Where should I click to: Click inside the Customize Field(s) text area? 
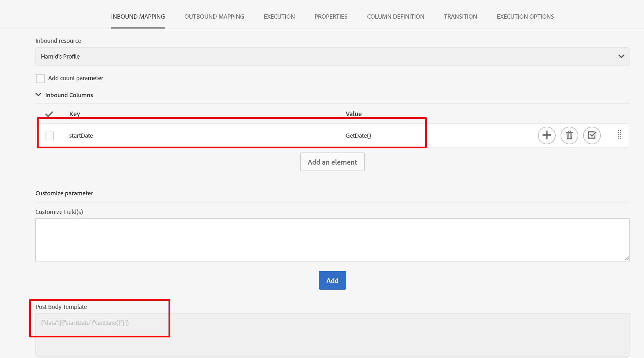pos(332,240)
